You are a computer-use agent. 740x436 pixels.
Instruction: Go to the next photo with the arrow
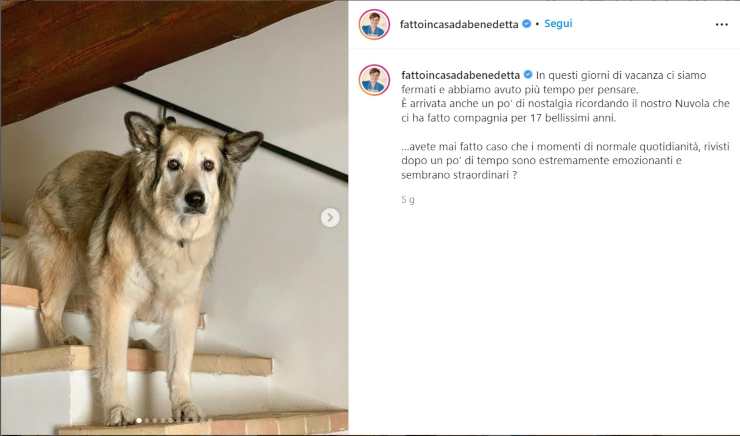330,218
